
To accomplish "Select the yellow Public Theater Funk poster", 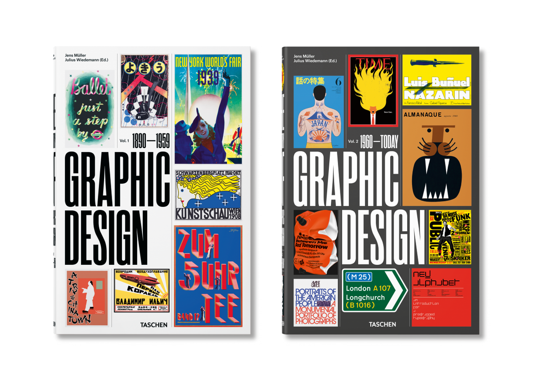I will (449, 237).
